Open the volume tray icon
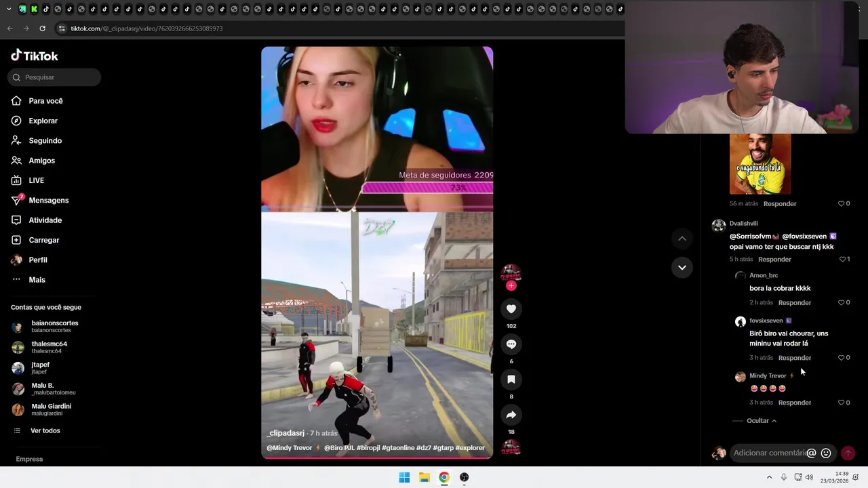868x488 pixels. (809, 477)
